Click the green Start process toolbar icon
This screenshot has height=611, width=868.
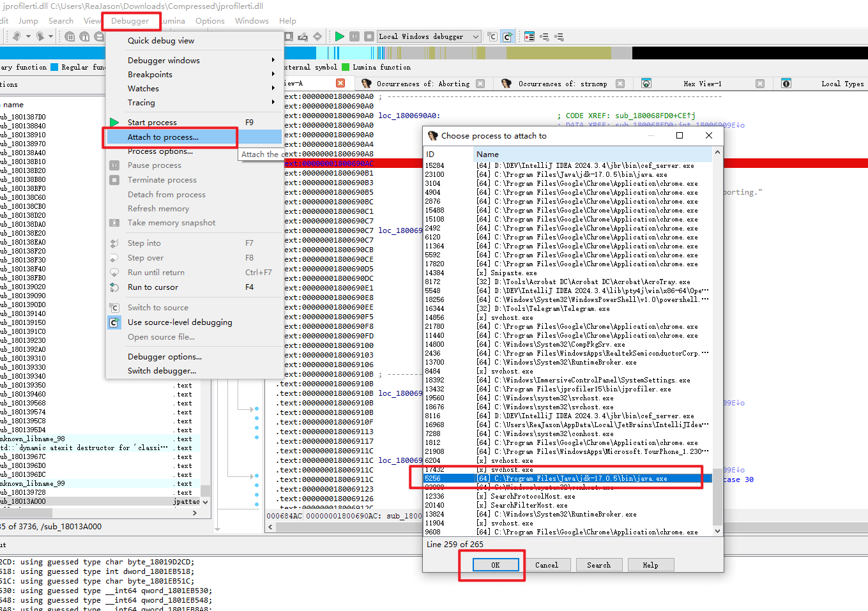coord(340,36)
